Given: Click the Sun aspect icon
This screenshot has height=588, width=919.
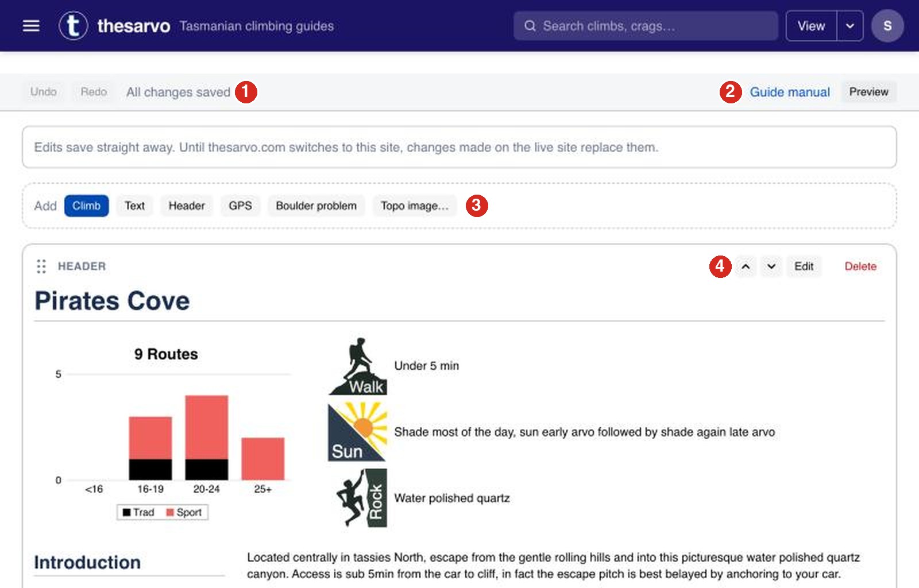Looking at the screenshot, I should click(x=358, y=432).
